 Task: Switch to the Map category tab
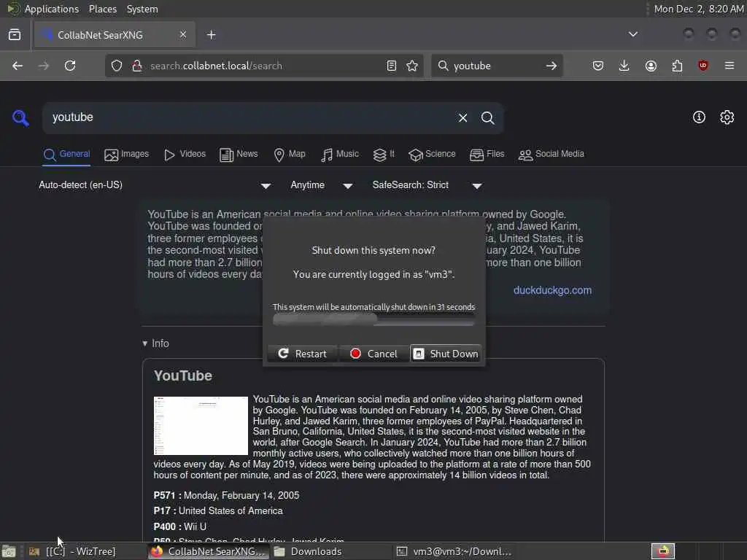tap(290, 155)
